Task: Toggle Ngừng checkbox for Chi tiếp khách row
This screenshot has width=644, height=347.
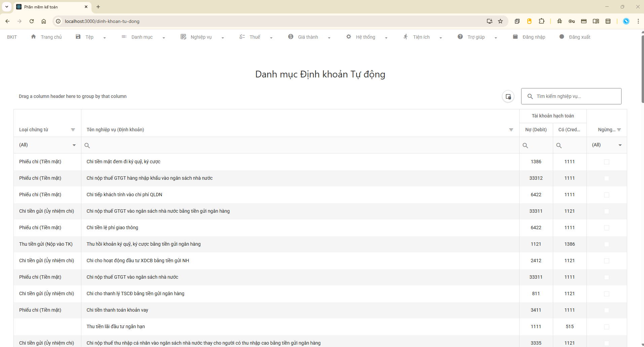Action: point(607,195)
